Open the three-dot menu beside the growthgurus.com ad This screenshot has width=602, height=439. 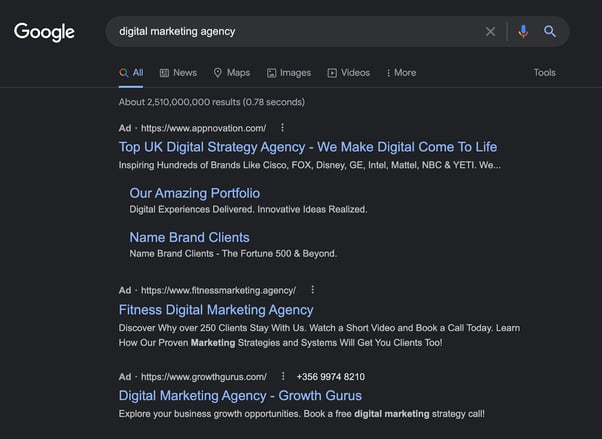(x=283, y=376)
